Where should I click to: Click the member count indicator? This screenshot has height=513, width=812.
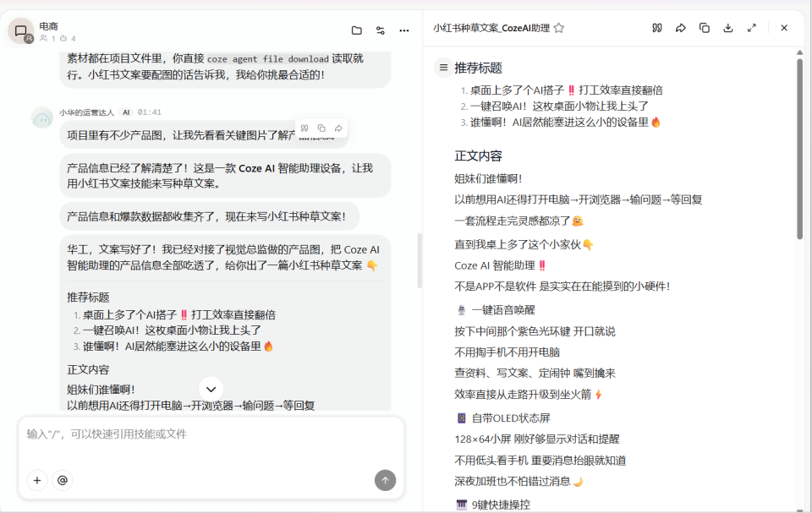coord(47,38)
